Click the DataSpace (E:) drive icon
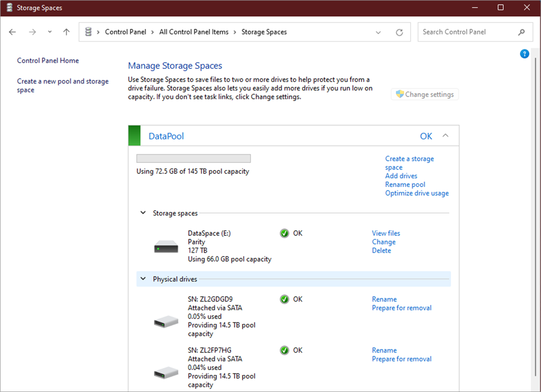541x392 pixels. [166, 247]
